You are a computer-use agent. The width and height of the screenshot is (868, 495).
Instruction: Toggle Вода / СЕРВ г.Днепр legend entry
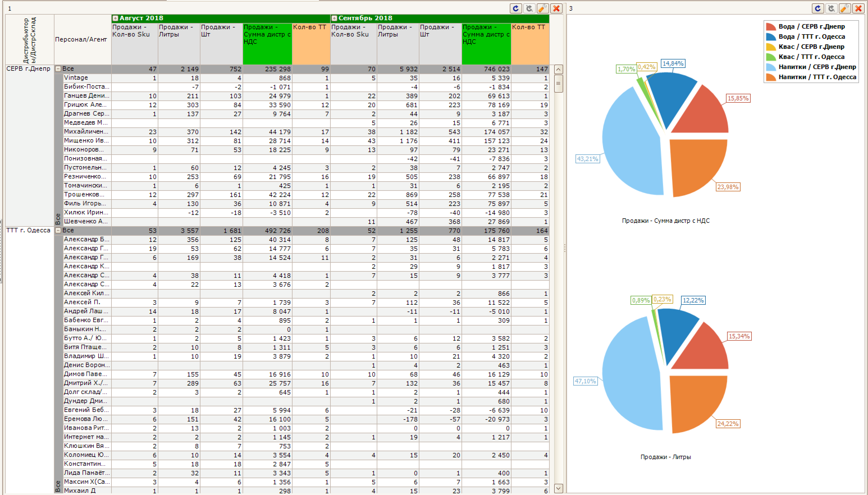click(805, 26)
